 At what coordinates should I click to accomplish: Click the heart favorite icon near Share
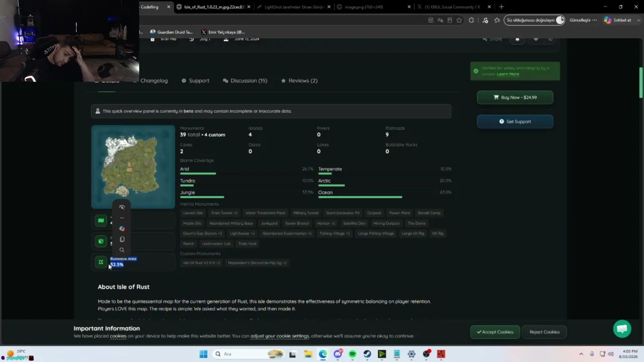coord(536,39)
